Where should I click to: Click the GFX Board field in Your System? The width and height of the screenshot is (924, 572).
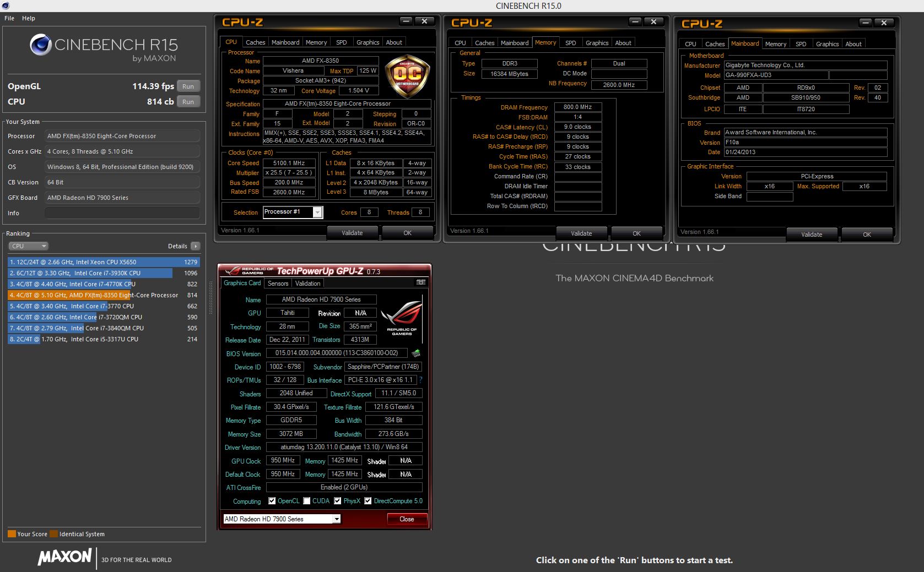pos(122,198)
